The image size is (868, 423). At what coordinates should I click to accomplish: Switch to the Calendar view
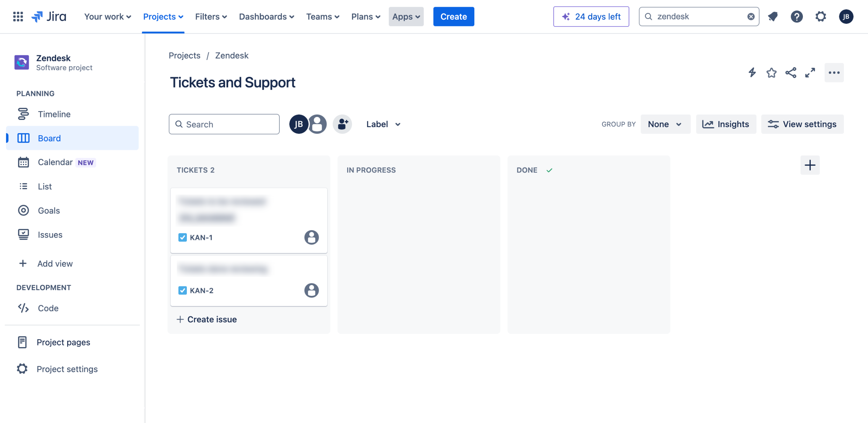click(x=55, y=162)
